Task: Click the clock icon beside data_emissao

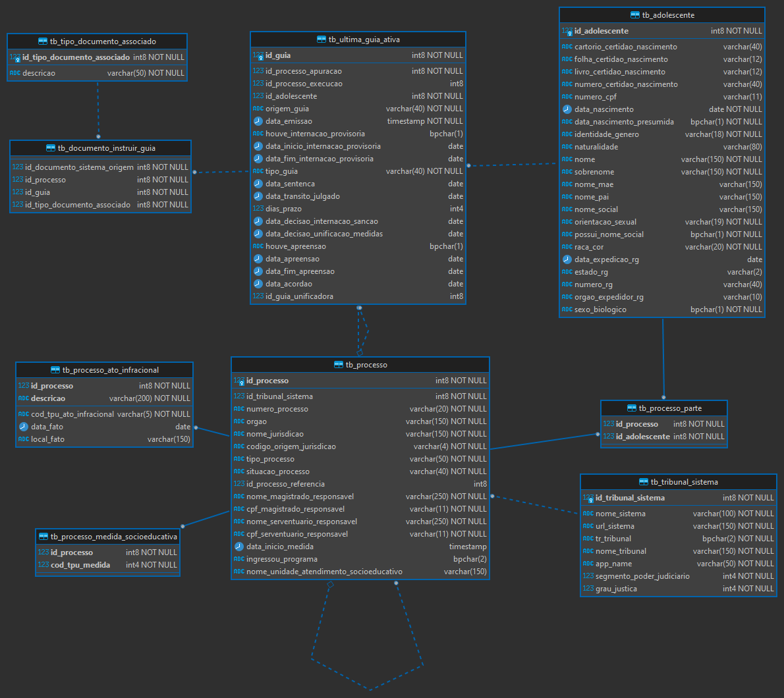Action: (x=258, y=121)
